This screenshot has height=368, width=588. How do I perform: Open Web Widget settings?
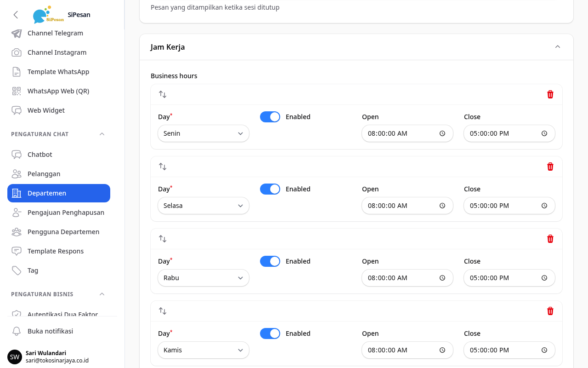pyautogui.click(x=59, y=110)
